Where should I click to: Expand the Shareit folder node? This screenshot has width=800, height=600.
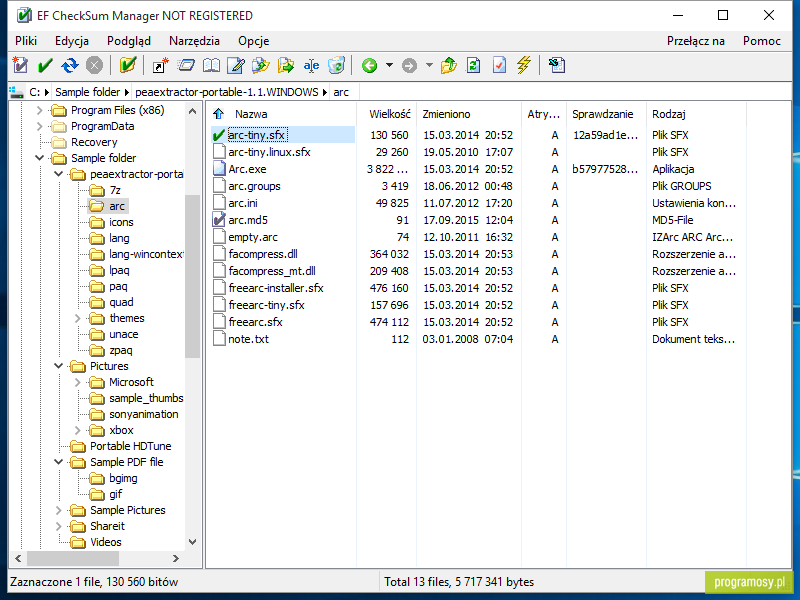(59, 526)
